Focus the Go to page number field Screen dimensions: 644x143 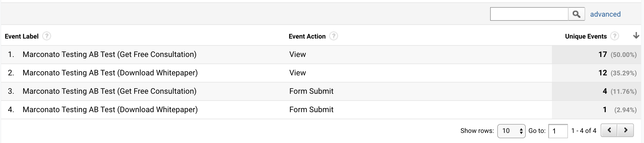tap(558, 131)
